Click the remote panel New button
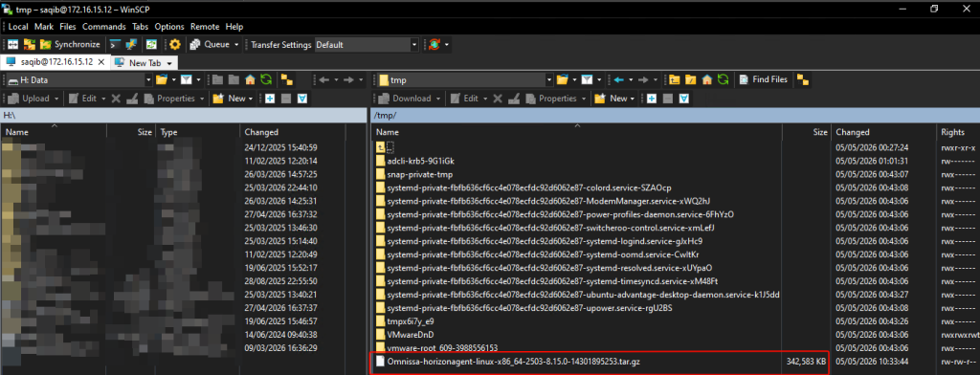The height and width of the screenshot is (375, 980). coord(612,99)
